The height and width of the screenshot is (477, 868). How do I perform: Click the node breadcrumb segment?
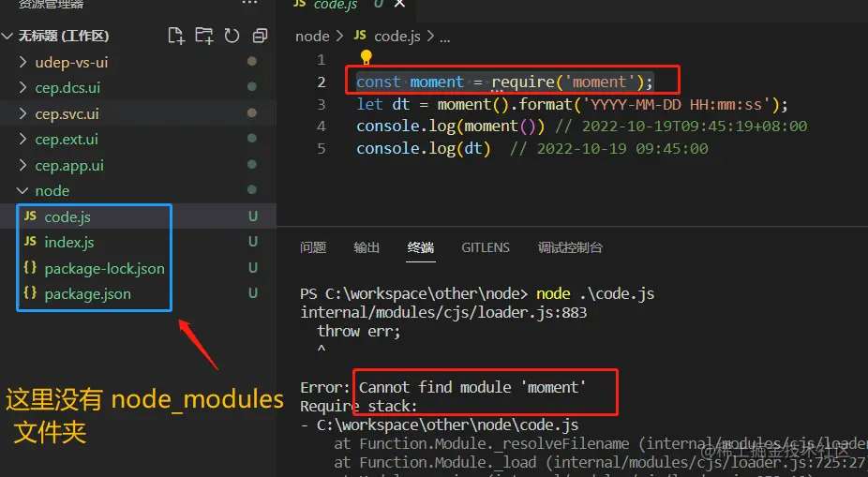pyautogui.click(x=312, y=37)
